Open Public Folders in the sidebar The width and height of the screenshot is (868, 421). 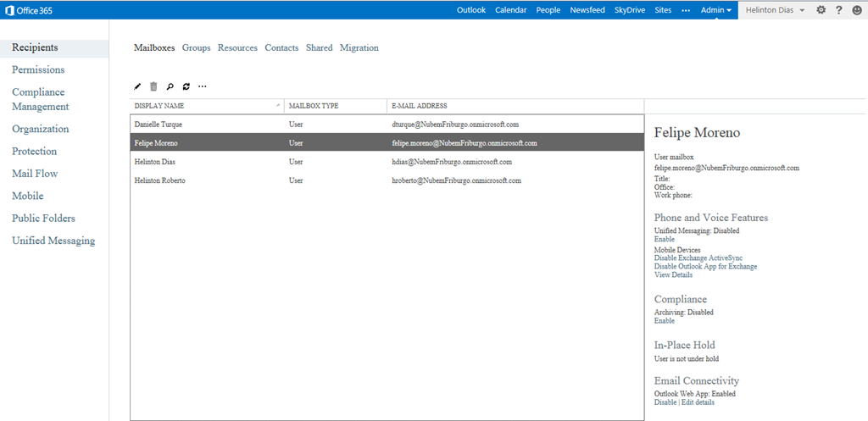point(44,219)
